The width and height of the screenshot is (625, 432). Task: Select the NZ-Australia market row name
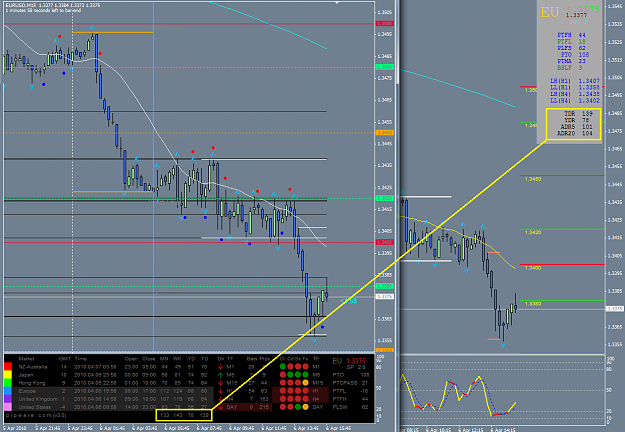pos(33,367)
